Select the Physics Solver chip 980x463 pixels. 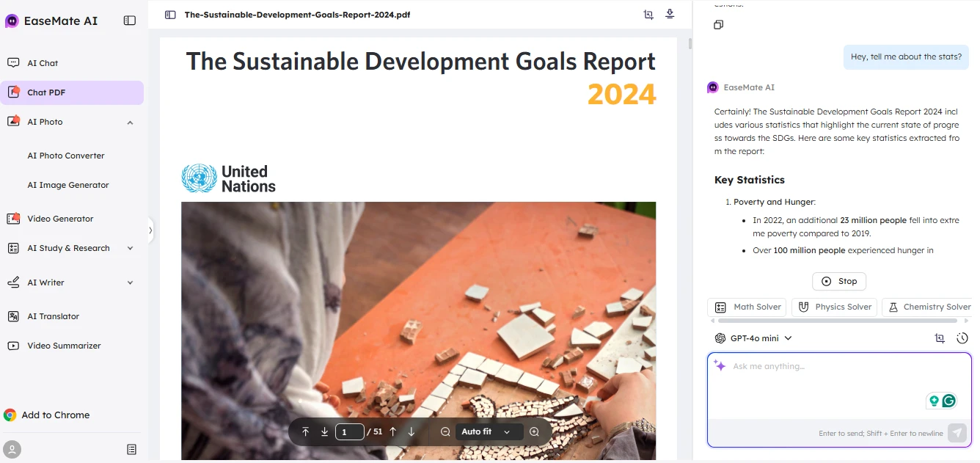point(835,307)
